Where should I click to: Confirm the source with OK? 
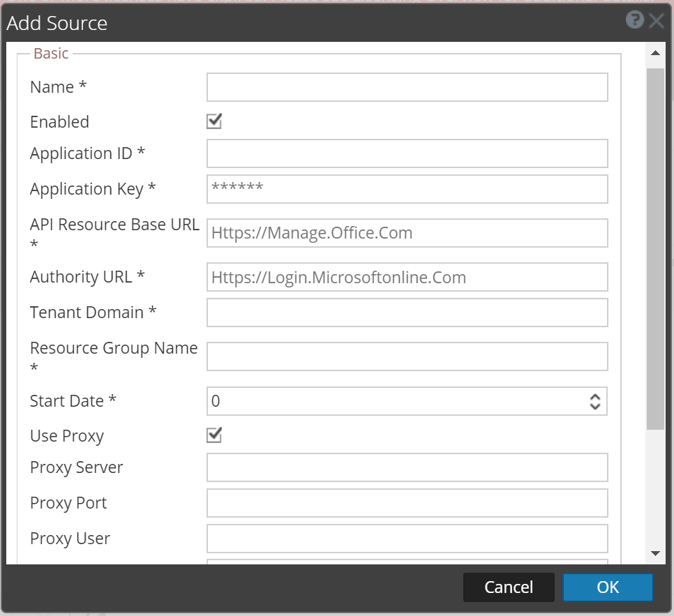click(608, 587)
